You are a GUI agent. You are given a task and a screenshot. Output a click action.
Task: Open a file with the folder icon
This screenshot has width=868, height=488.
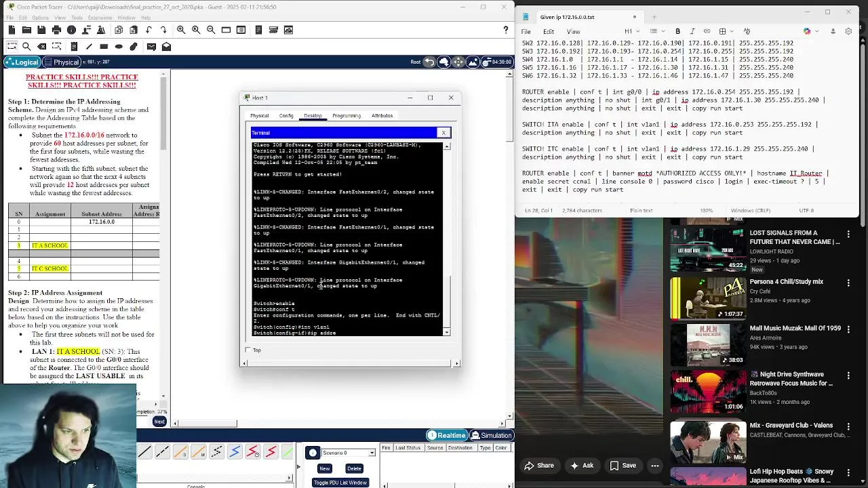point(26,30)
